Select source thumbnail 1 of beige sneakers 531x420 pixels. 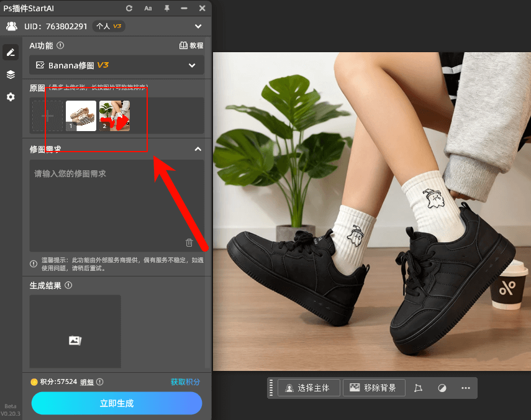tap(81, 116)
